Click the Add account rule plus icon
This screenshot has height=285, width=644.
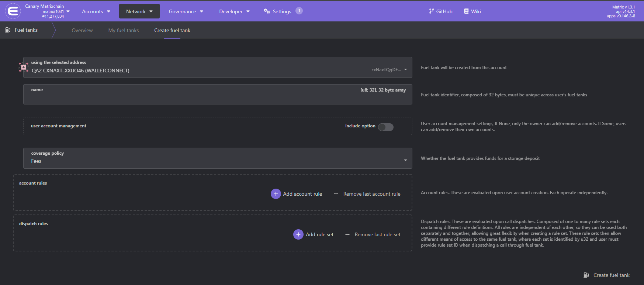(276, 194)
